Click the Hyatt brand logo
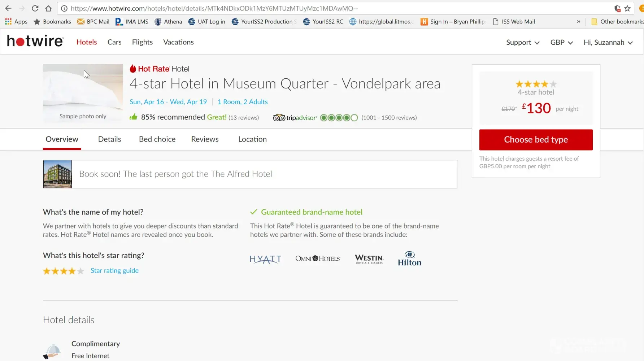644x361 pixels. point(265,259)
